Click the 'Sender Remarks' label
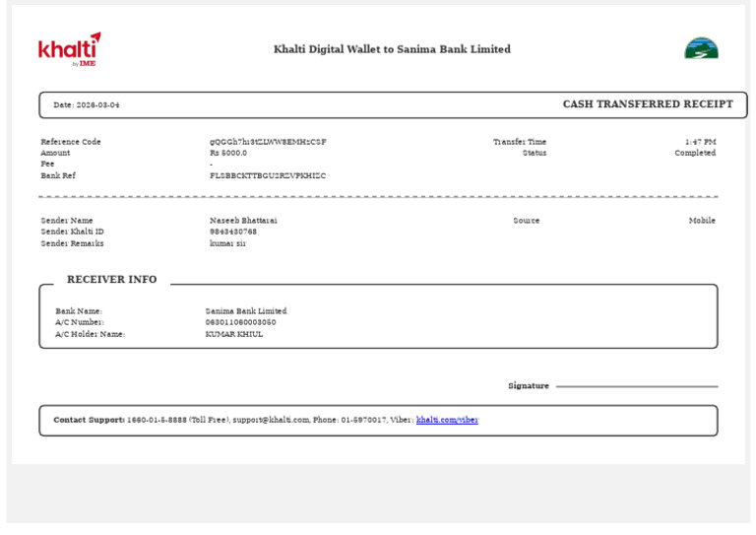756x535 pixels. [72, 243]
